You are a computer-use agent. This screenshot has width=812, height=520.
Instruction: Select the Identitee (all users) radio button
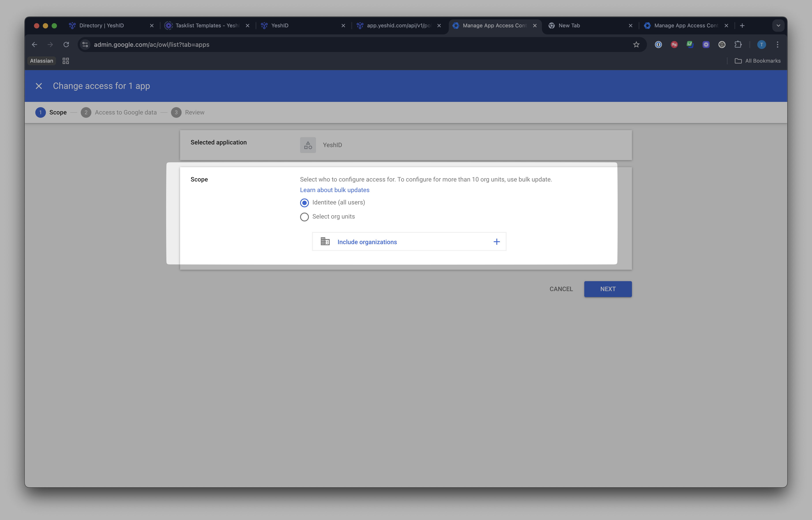point(304,203)
